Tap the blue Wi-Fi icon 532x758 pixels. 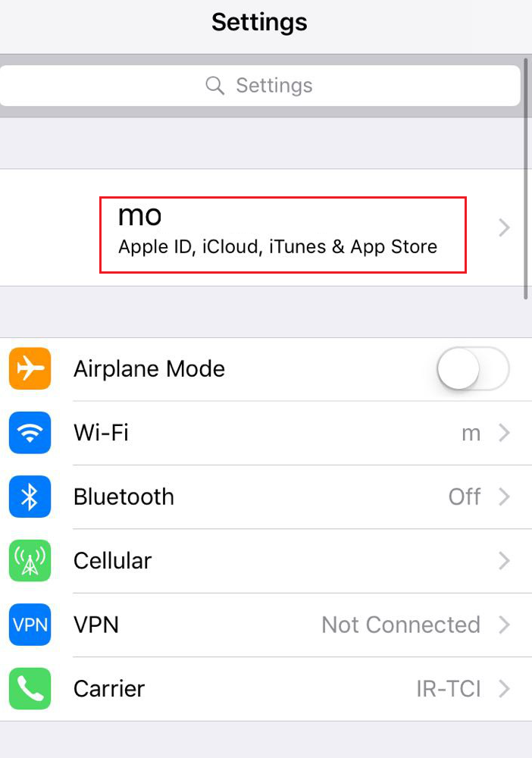[x=30, y=433]
